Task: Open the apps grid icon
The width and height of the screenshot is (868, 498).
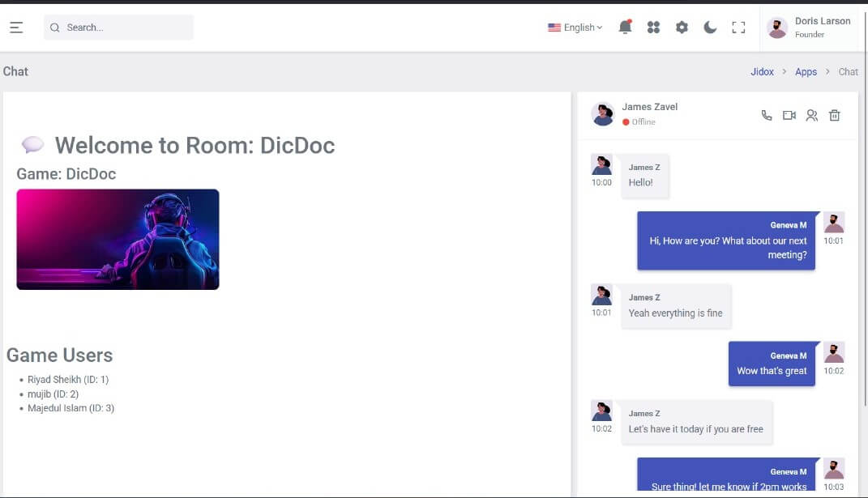Action: click(x=653, y=28)
